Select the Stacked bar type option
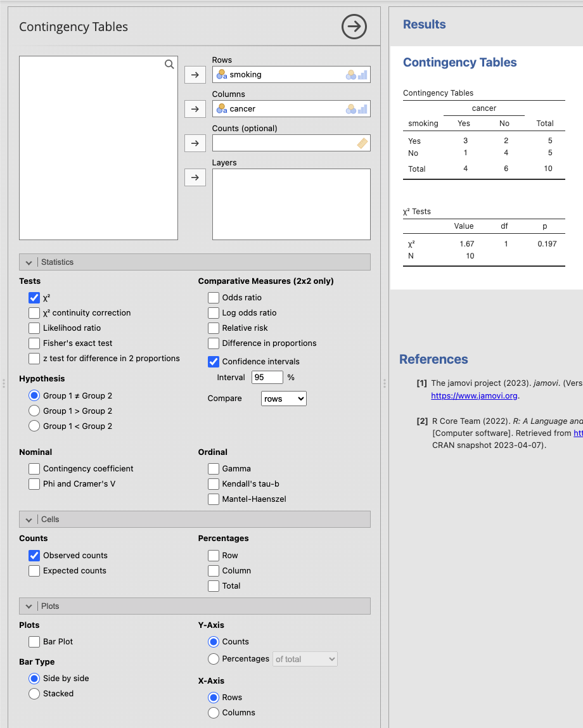The image size is (583, 728). [34, 694]
